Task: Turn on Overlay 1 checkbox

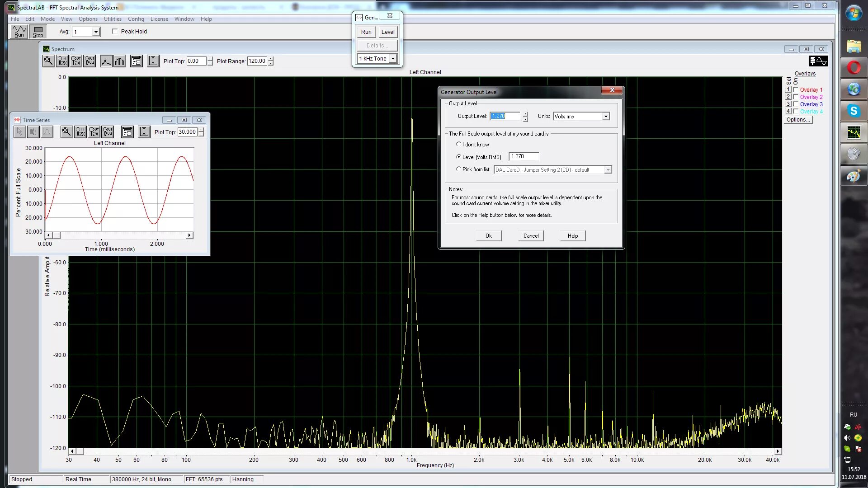Action: pyautogui.click(x=796, y=90)
